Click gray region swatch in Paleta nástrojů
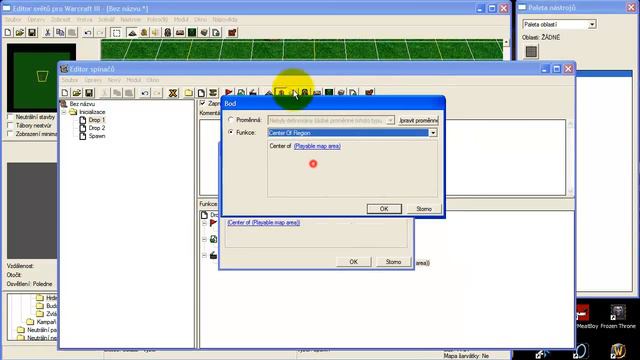Viewport: 640px width, 360px height. coord(531,51)
